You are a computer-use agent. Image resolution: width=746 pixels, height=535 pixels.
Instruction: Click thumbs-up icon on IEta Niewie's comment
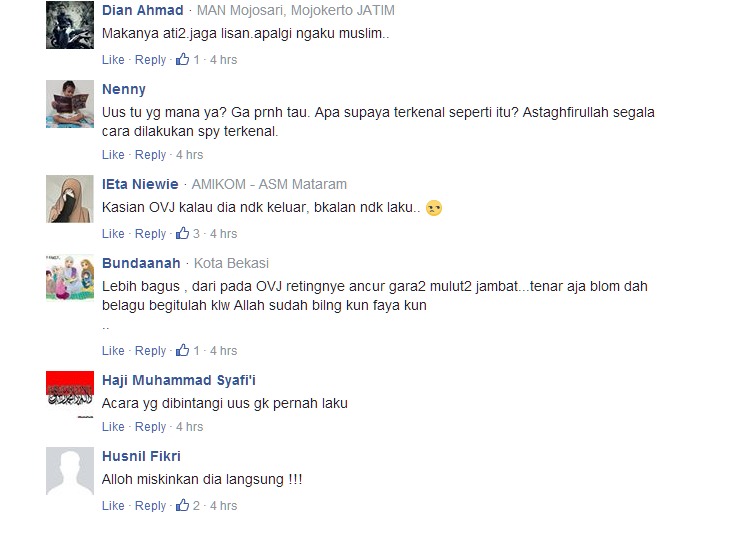(182, 233)
